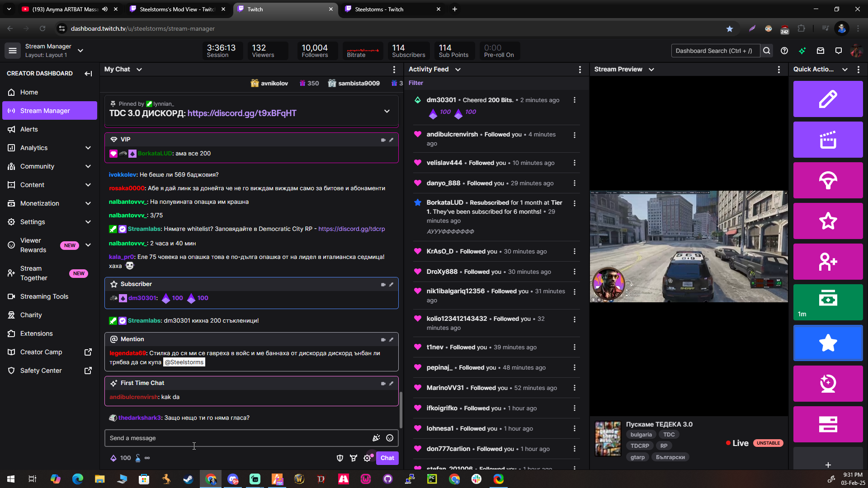Focus the Dashboard Search field
Screen dimensions: 868x488
tap(715, 51)
